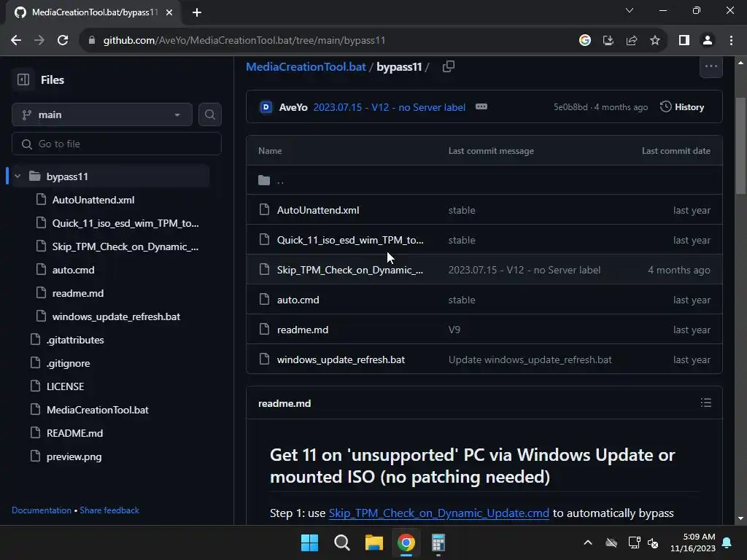The height and width of the screenshot is (560, 747).
Task: Open Chrome profile icon
Action: [708, 41]
